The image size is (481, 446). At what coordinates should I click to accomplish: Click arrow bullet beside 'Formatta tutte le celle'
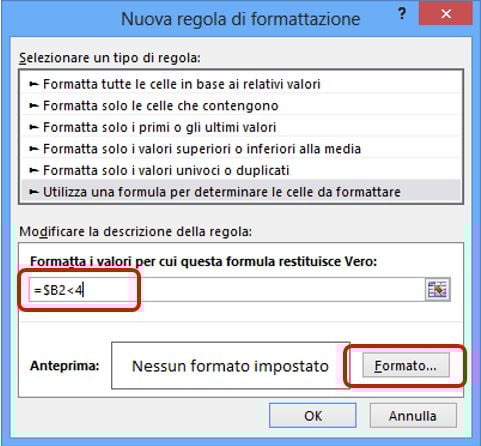click(x=34, y=84)
